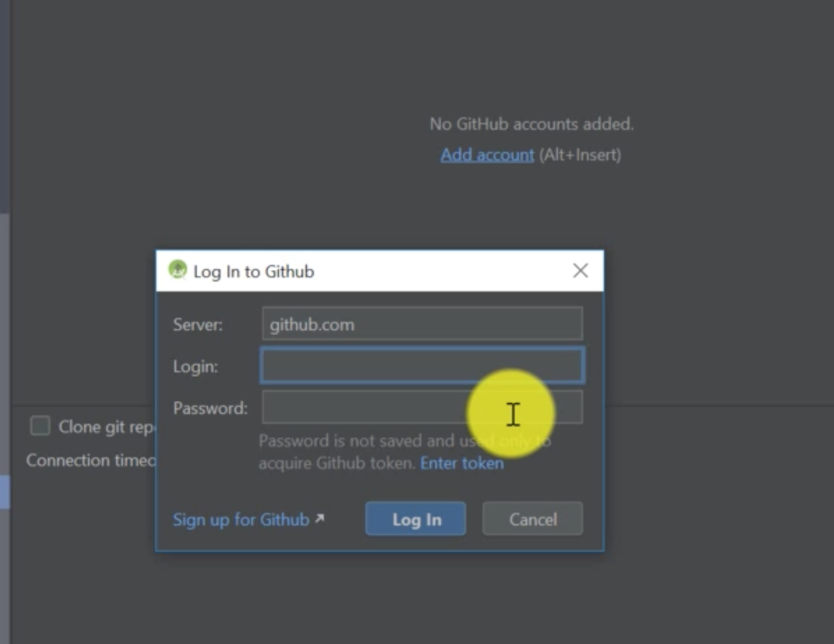
Task: Click the 'Password is not saved' note
Action: point(405,452)
